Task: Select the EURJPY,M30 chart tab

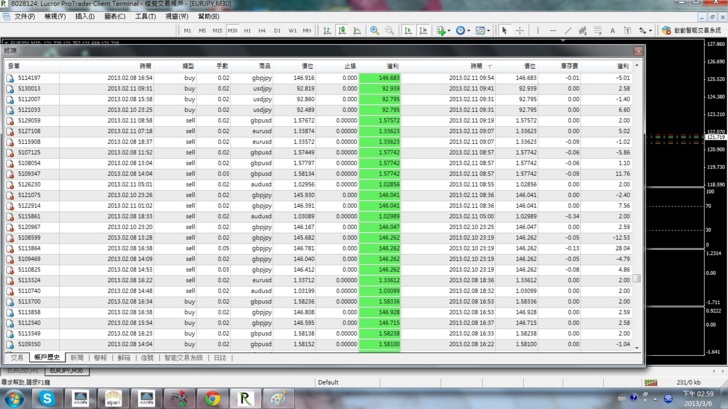Action: click(68, 371)
